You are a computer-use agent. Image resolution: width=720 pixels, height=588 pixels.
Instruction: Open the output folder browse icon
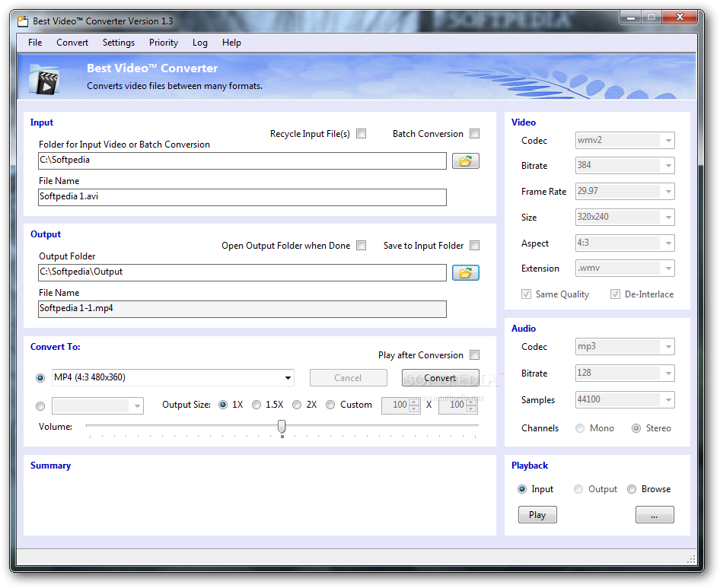465,273
